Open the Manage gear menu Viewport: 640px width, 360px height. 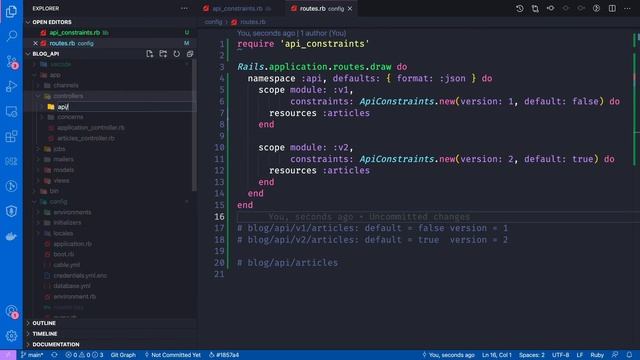11,336
